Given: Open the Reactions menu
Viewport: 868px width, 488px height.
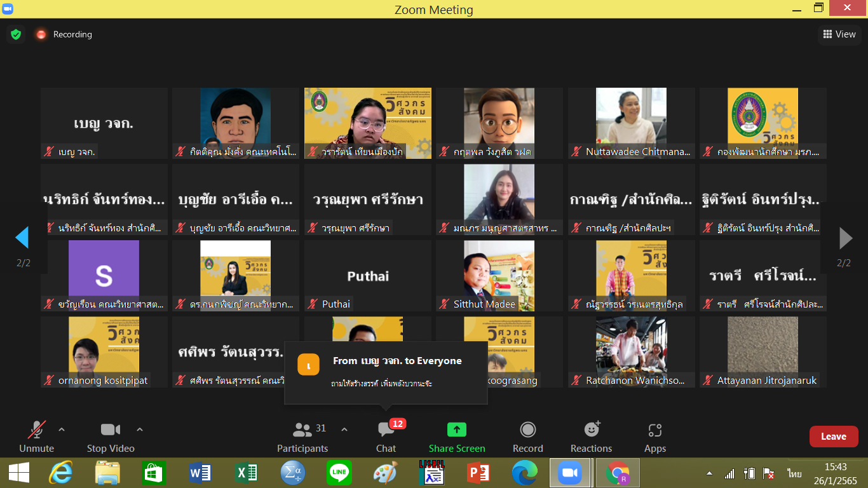Looking at the screenshot, I should (592, 438).
